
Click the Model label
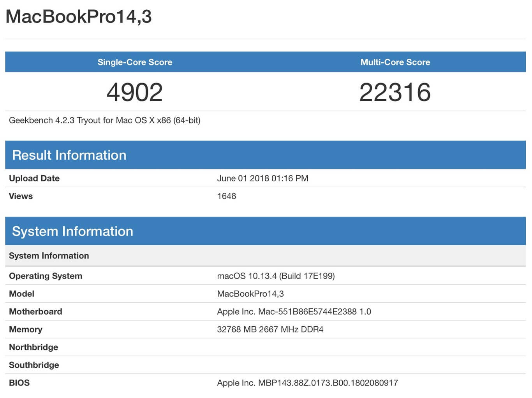[x=21, y=294]
